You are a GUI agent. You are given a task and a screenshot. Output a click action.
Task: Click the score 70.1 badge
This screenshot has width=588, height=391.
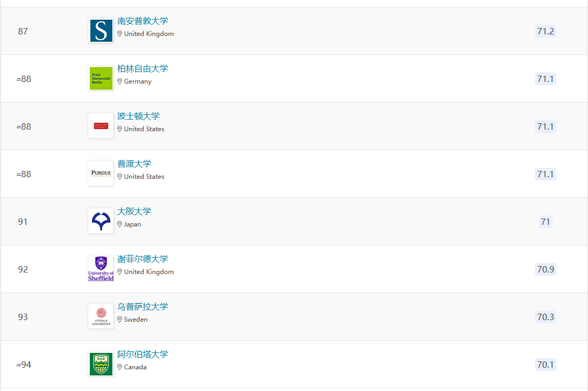coord(545,365)
